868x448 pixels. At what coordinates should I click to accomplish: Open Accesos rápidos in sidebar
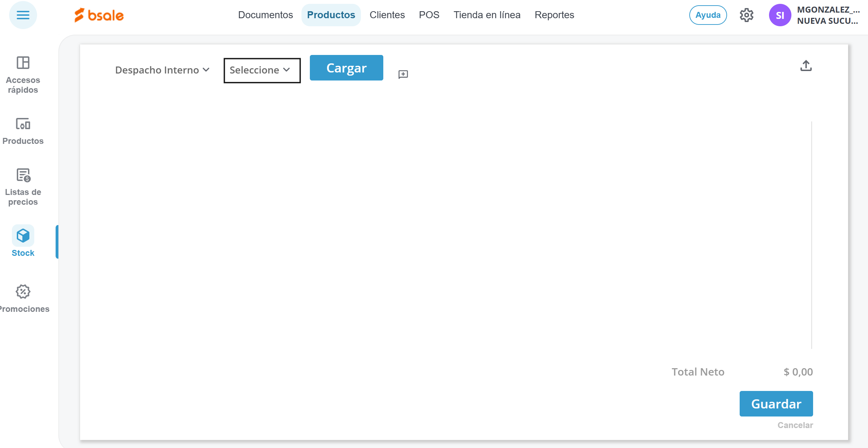23,75
